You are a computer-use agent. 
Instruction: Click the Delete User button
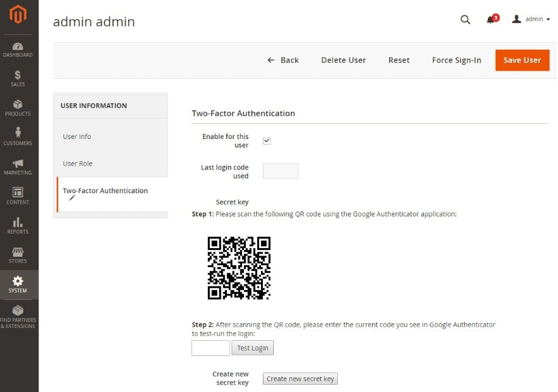pos(343,60)
